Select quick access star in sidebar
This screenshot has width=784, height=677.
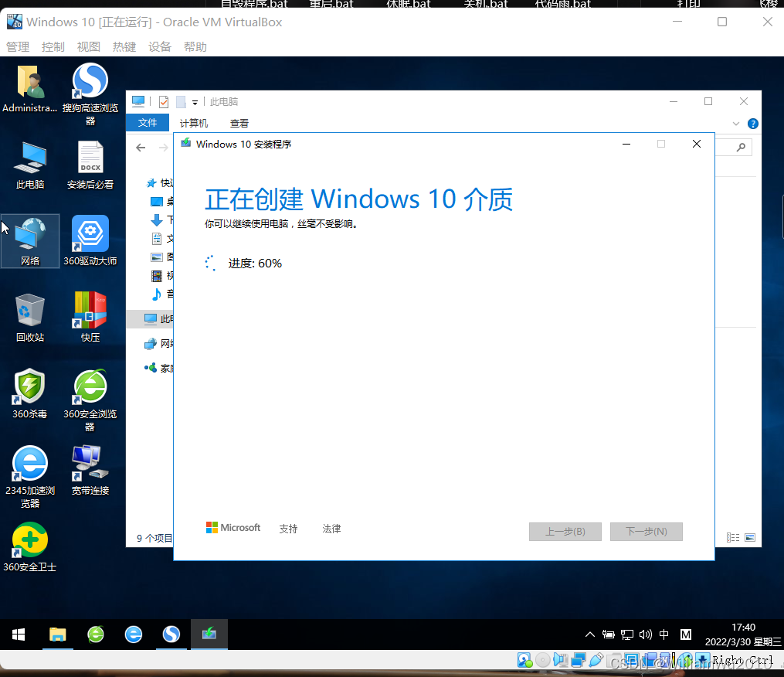151,183
